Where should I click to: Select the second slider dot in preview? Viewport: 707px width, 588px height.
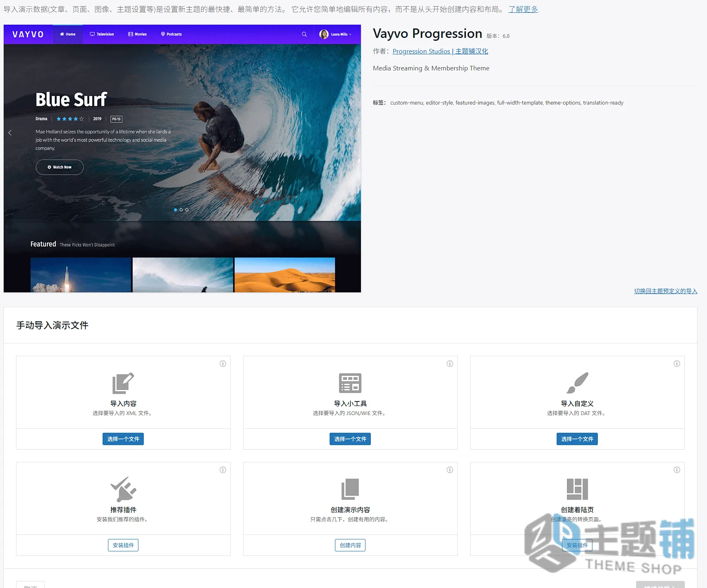click(181, 210)
